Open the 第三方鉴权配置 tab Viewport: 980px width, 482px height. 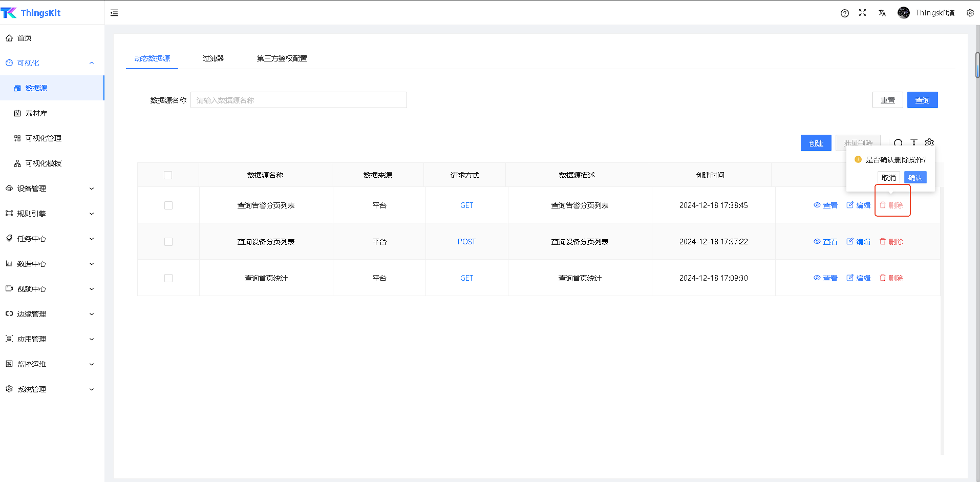tap(282, 58)
